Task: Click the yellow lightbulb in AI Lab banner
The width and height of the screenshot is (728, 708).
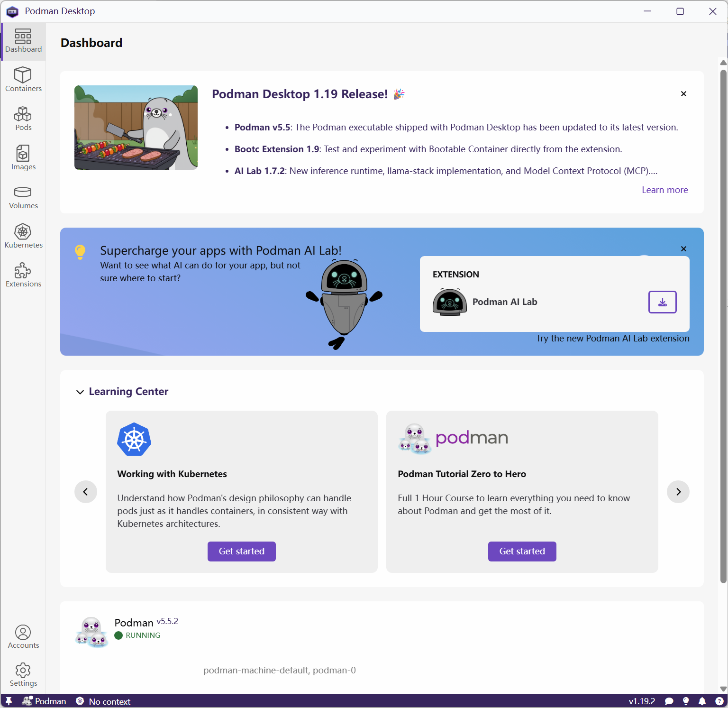Action: [x=80, y=252]
